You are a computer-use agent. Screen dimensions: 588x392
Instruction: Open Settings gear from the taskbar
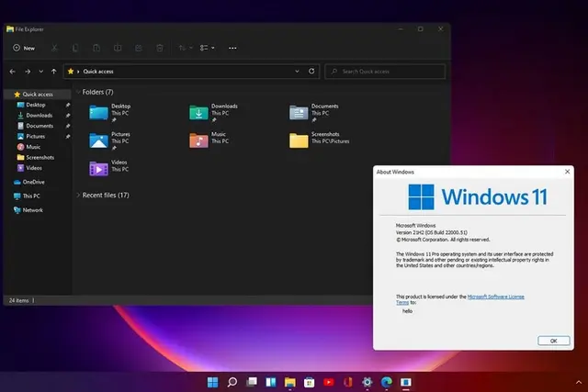pos(367,382)
